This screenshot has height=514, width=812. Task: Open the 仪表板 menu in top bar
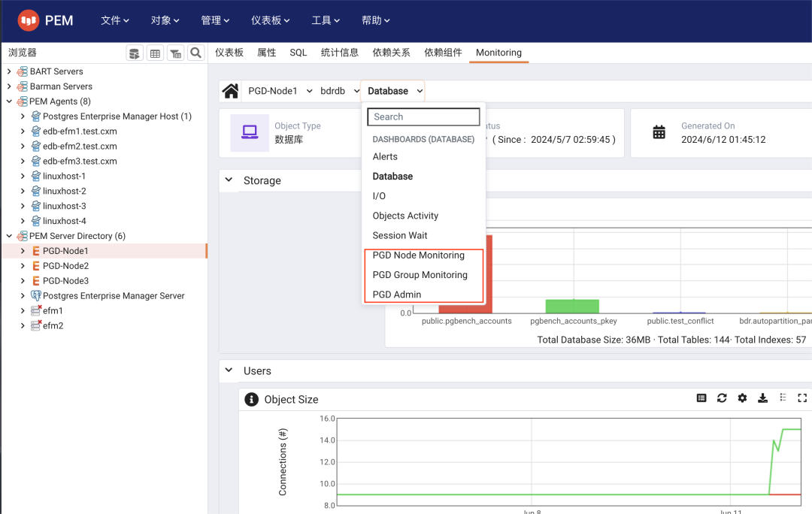271,20
